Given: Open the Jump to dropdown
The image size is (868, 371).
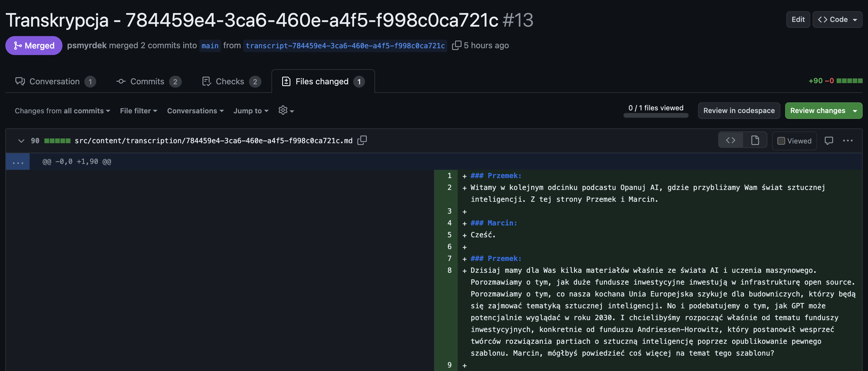Looking at the screenshot, I should (251, 111).
